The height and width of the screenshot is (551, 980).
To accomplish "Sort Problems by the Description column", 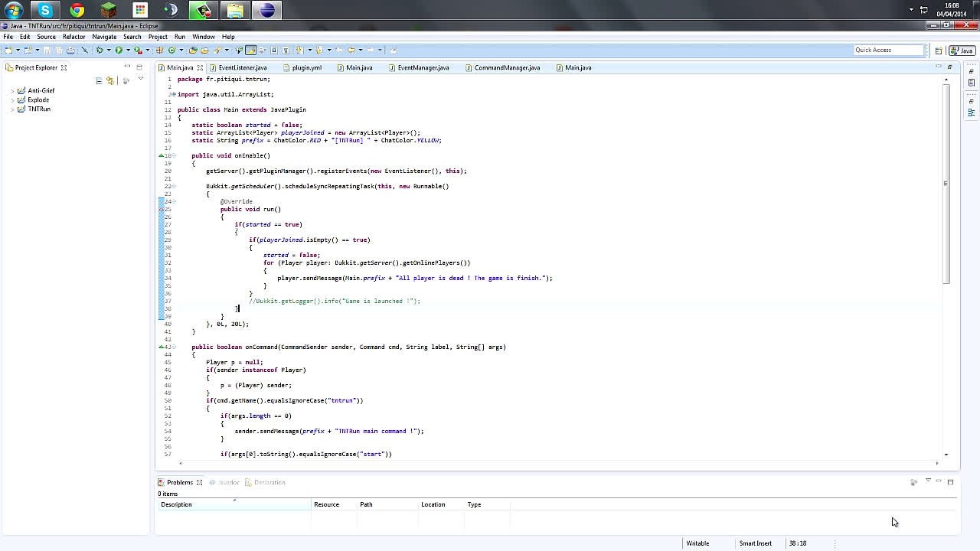I will point(234,504).
